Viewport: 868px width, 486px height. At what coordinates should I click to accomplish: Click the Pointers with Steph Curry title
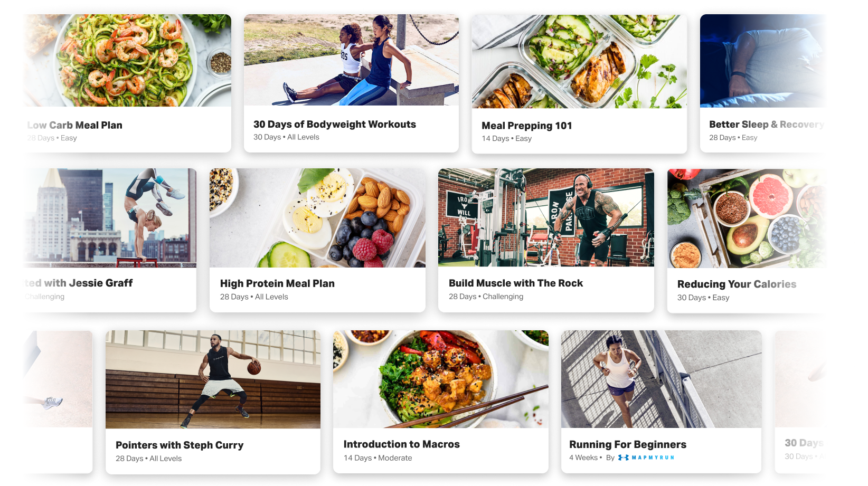tap(180, 445)
